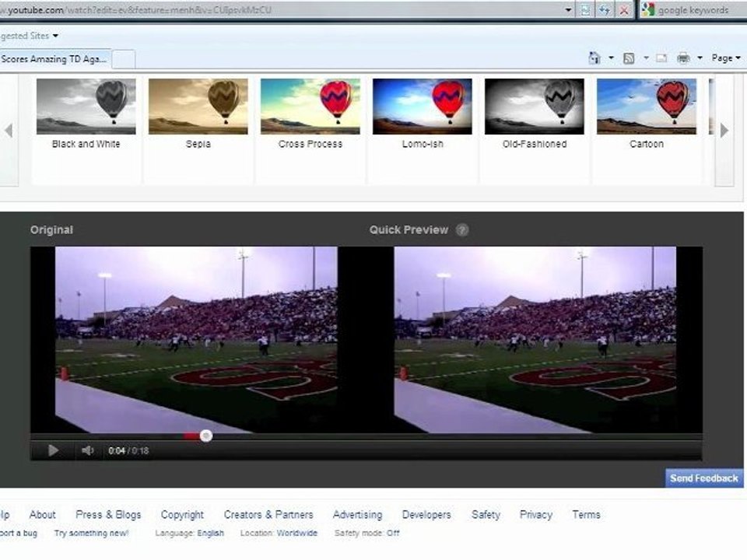Screen dimensions: 747x560
Task: Show more effects with right carousel arrow
Action: (724, 131)
